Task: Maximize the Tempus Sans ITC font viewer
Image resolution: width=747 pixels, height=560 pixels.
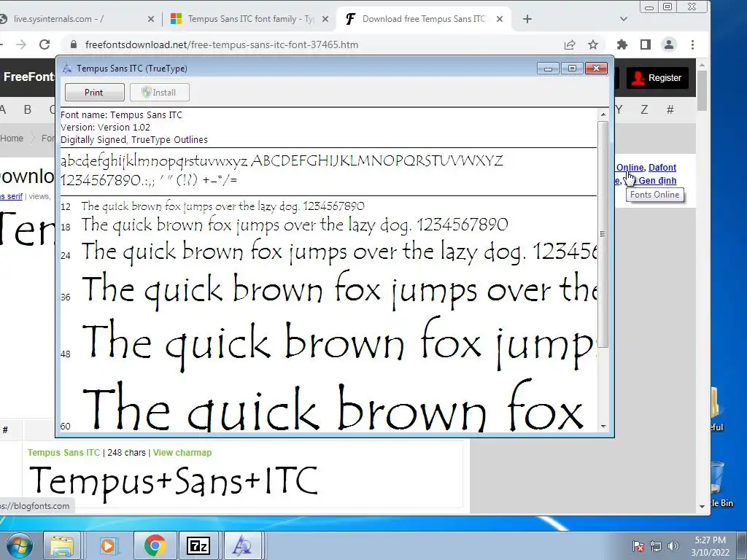Action: coord(572,69)
